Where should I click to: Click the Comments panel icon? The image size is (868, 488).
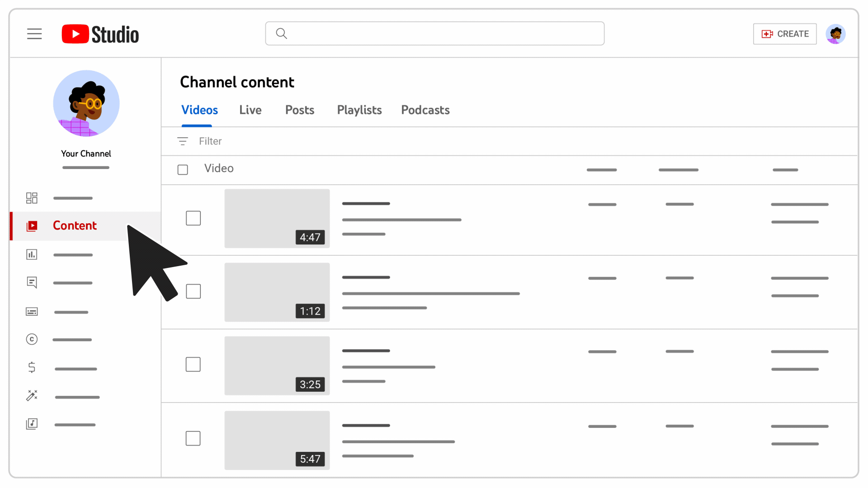tap(32, 282)
